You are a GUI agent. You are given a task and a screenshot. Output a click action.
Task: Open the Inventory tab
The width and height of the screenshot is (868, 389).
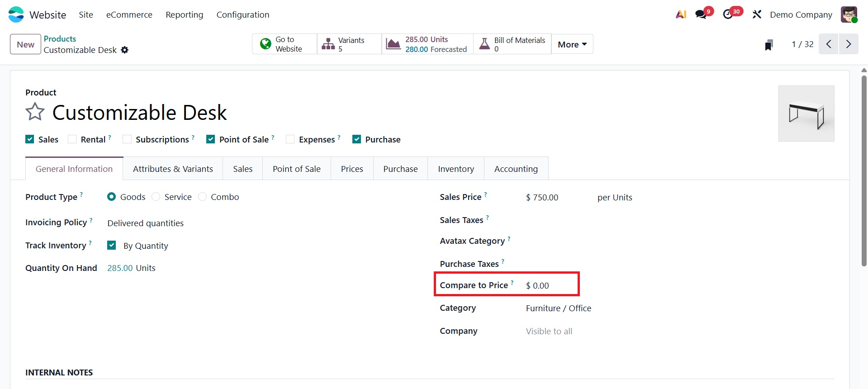tap(455, 169)
